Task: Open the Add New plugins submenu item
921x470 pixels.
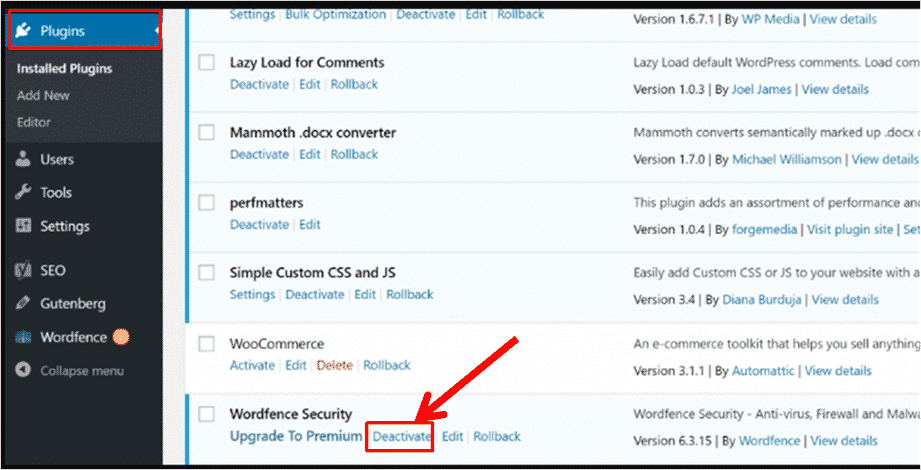Action: [x=43, y=95]
